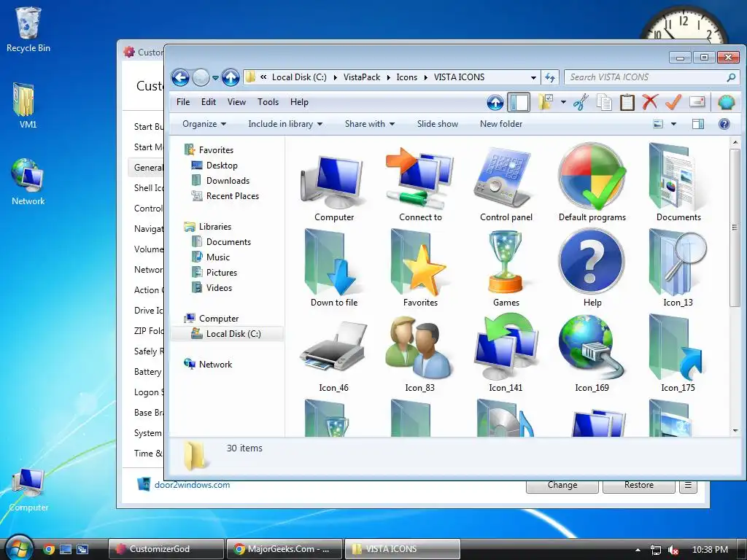Select the Computer icon file thumbnail

pos(334,183)
